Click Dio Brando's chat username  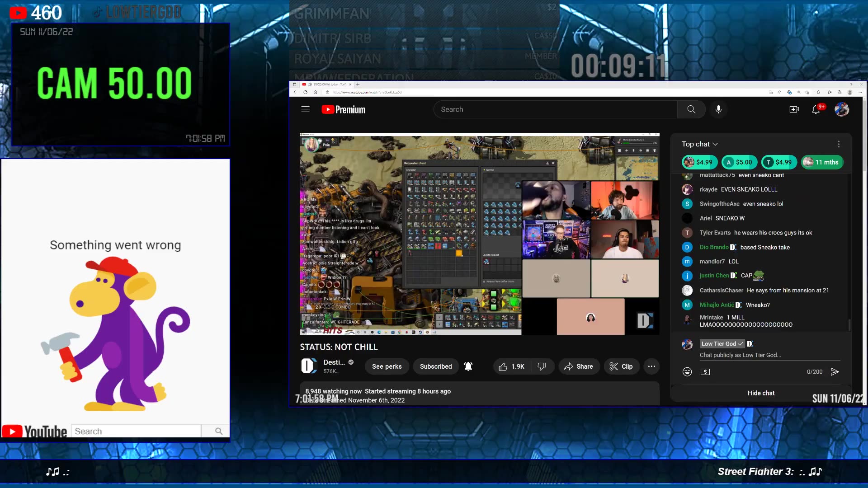pyautogui.click(x=714, y=247)
